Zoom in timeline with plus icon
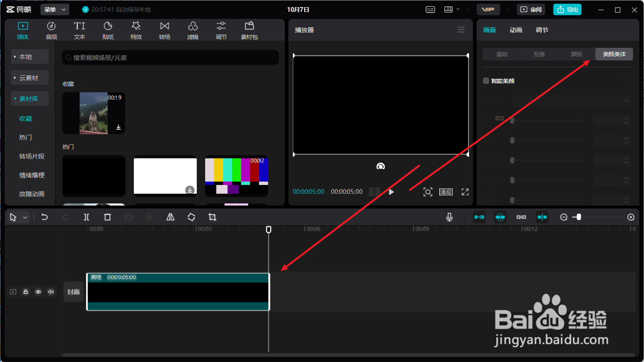Screen dimensions: 644x362 631,217
